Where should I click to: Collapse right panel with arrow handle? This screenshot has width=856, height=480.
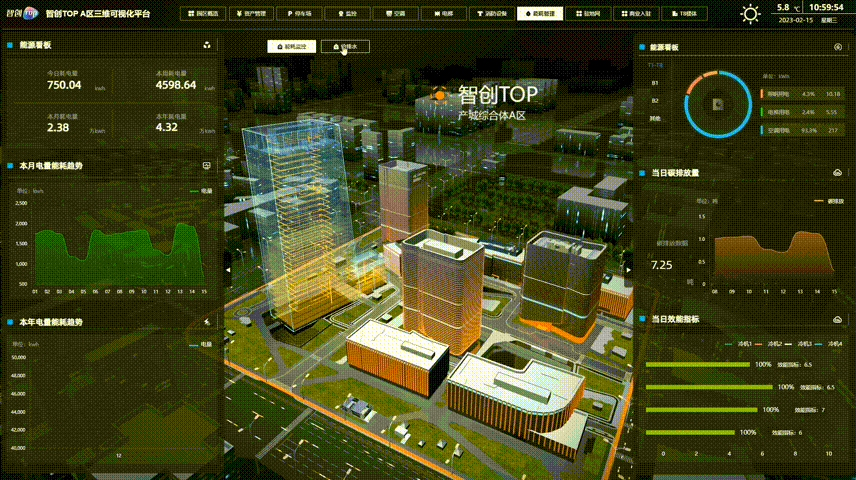(x=627, y=269)
